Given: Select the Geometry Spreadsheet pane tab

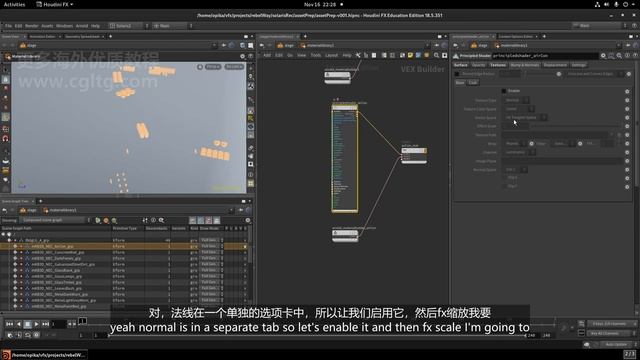Looking at the screenshot, I should click(82, 36).
